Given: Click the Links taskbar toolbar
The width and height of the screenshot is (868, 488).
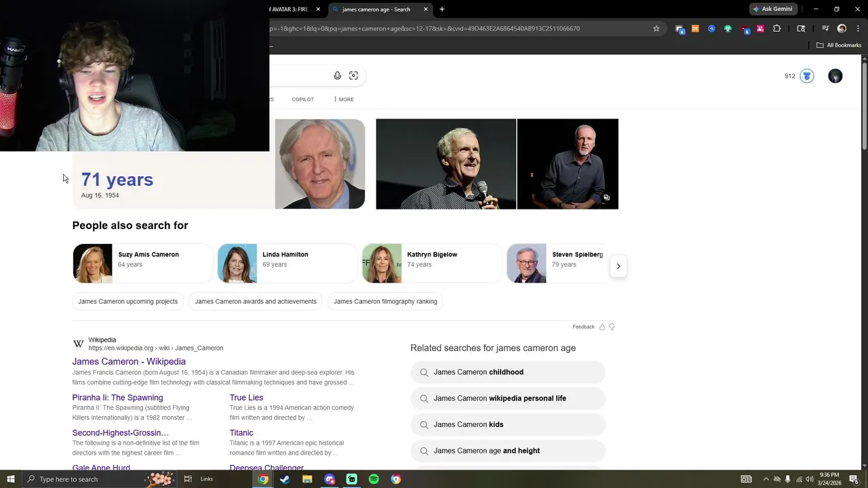Looking at the screenshot, I should pos(207,479).
